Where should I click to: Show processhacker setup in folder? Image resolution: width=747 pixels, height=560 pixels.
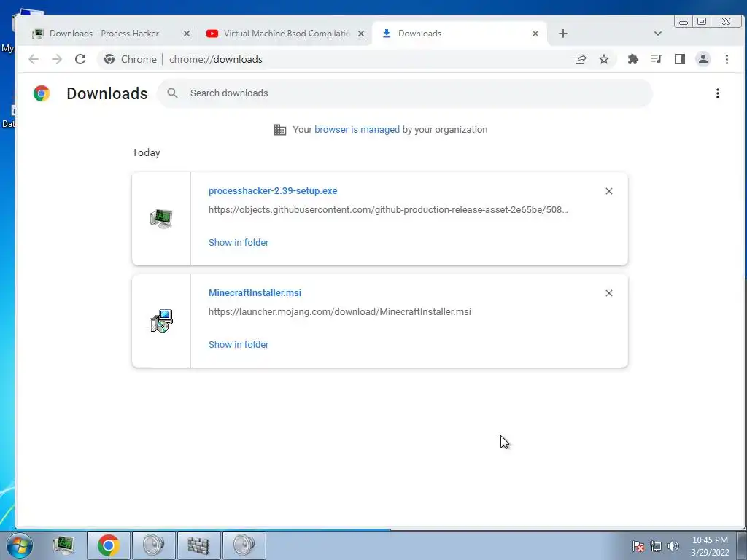click(x=239, y=242)
